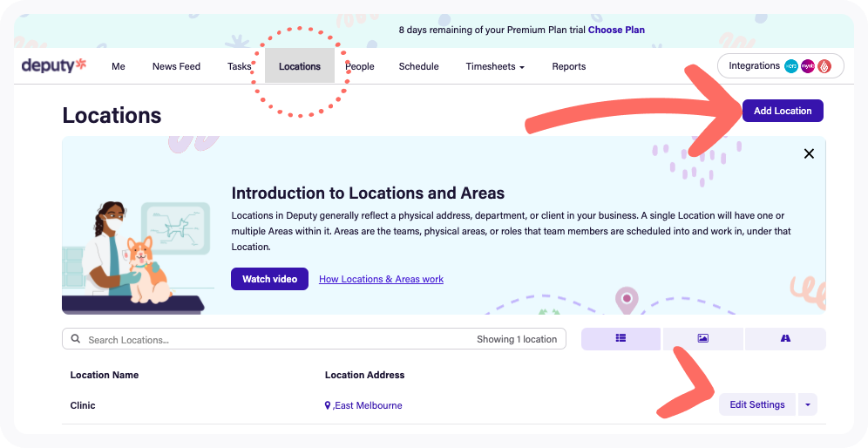Click the MYOB integration icon

[x=808, y=66]
